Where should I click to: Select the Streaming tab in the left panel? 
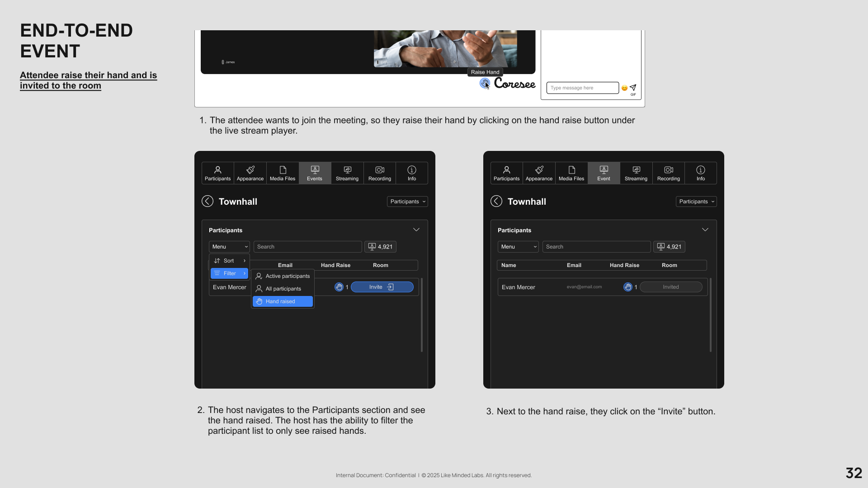pyautogui.click(x=347, y=173)
